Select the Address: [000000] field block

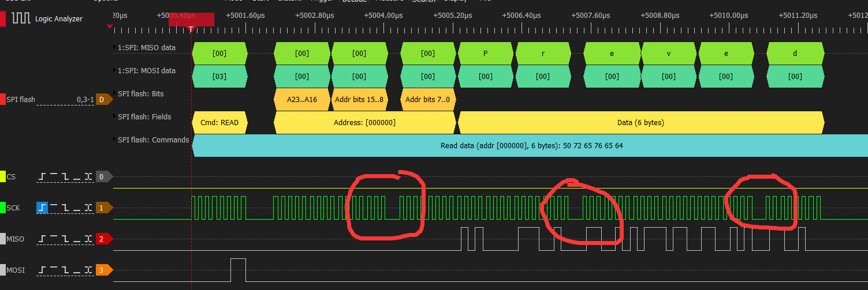tap(364, 122)
